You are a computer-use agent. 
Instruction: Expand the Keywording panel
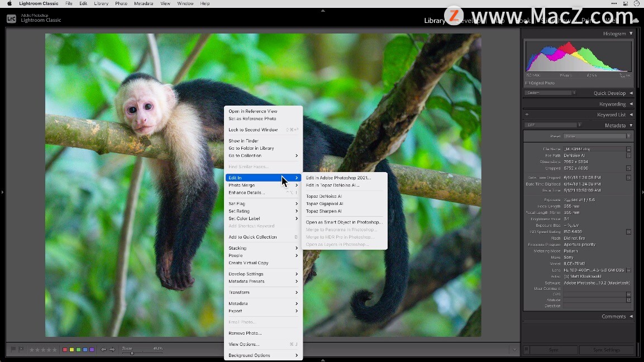pyautogui.click(x=631, y=104)
